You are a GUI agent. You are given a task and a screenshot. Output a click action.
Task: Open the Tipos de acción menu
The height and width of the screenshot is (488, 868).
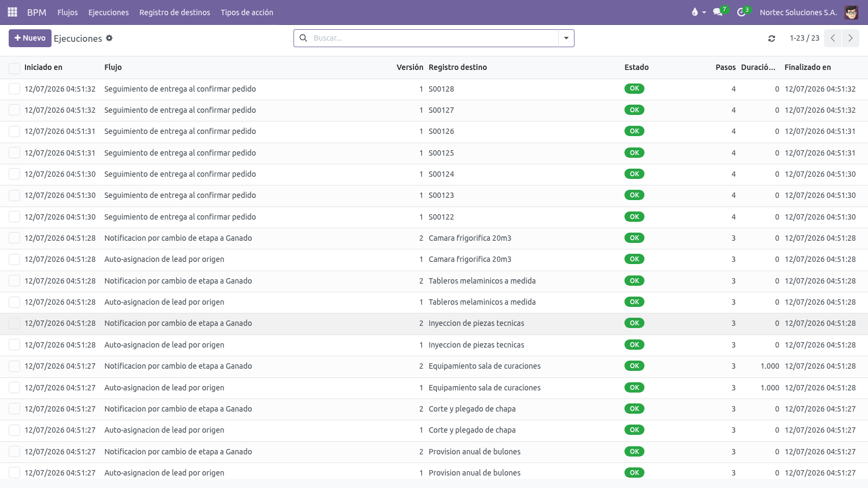pyautogui.click(x=247, y=12)
